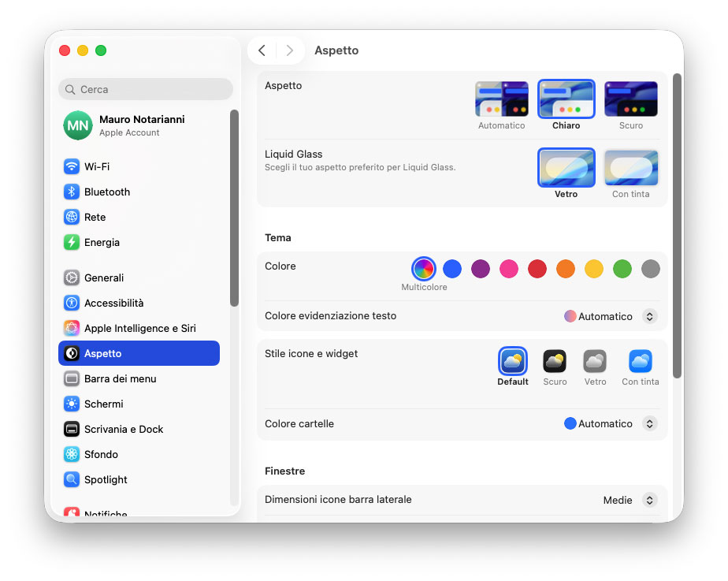Choose the Automatico appearance option
The width and height of the screenshot is (728, 581).
501,100
